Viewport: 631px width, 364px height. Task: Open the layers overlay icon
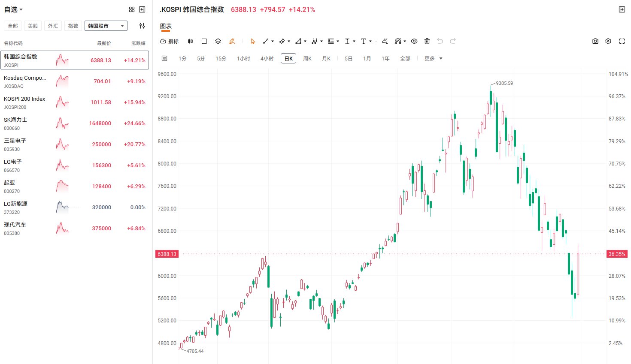coord(218,41)
